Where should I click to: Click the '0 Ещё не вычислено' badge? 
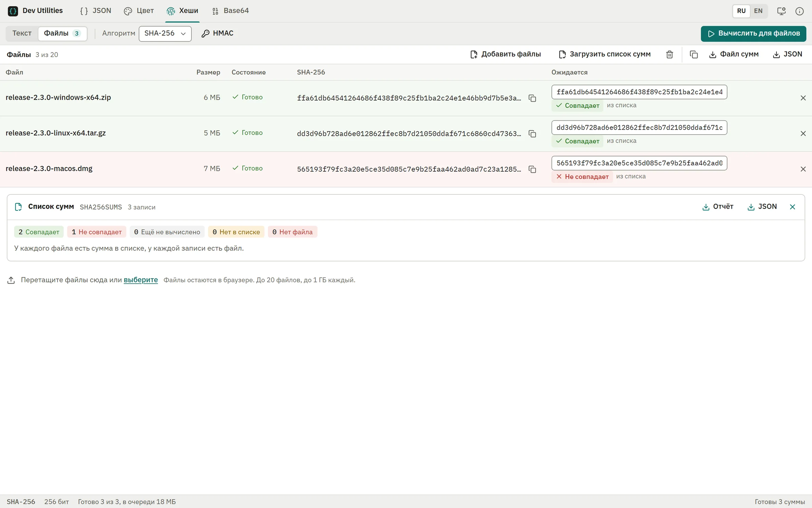[167, 232]
